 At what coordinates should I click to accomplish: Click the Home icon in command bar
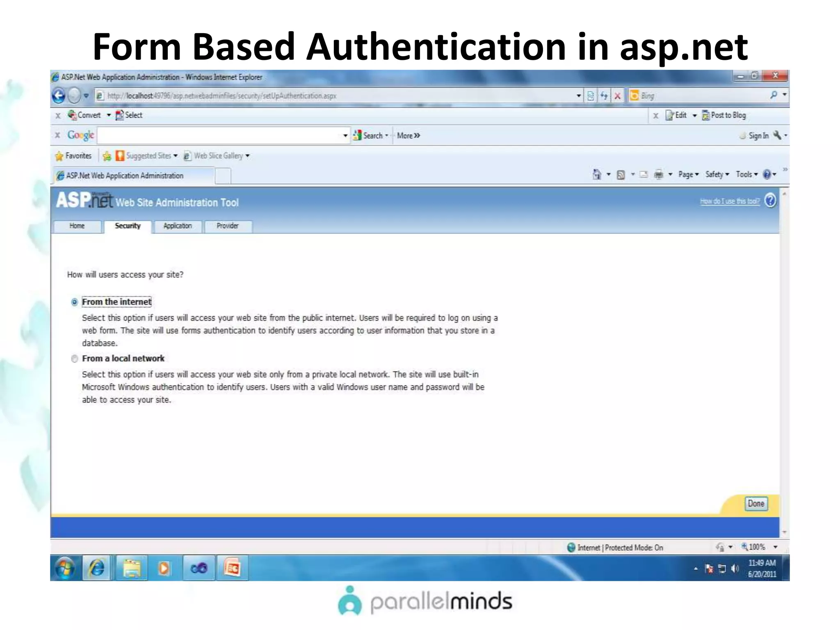597,175
